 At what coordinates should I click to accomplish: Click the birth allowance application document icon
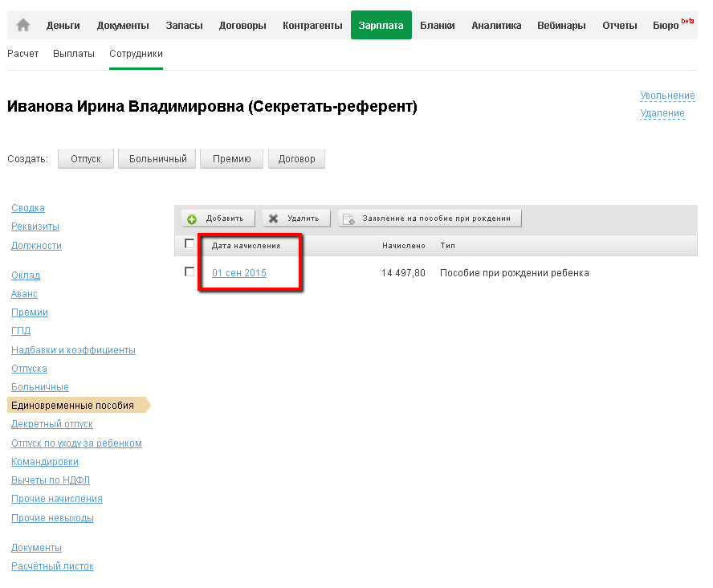[x=349, y=218]
